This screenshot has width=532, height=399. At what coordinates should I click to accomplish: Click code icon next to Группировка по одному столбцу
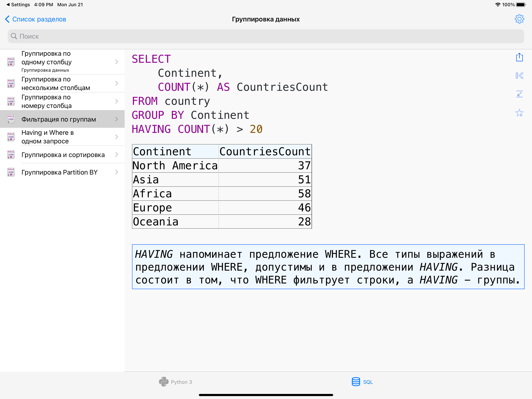tap(11, 62)
